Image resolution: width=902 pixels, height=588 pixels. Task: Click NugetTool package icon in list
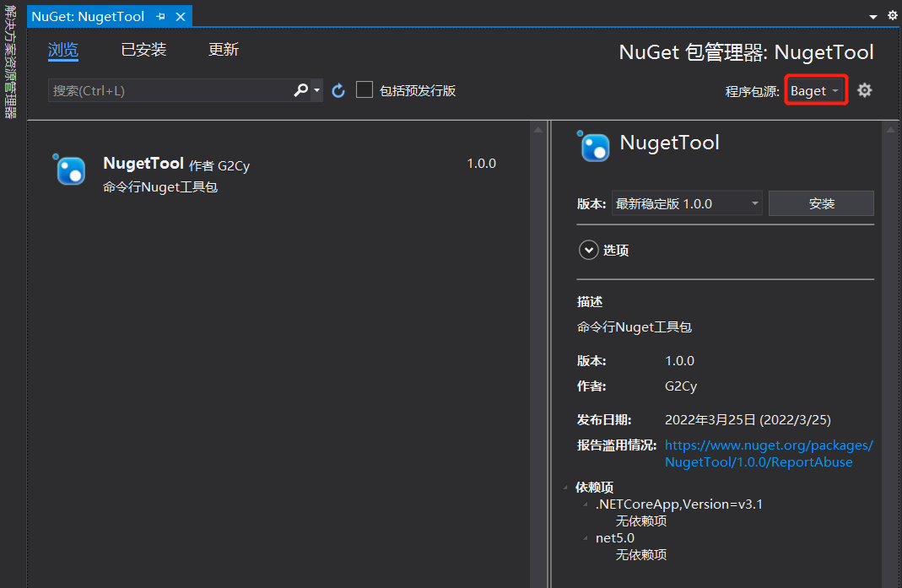tap(70, 170)
